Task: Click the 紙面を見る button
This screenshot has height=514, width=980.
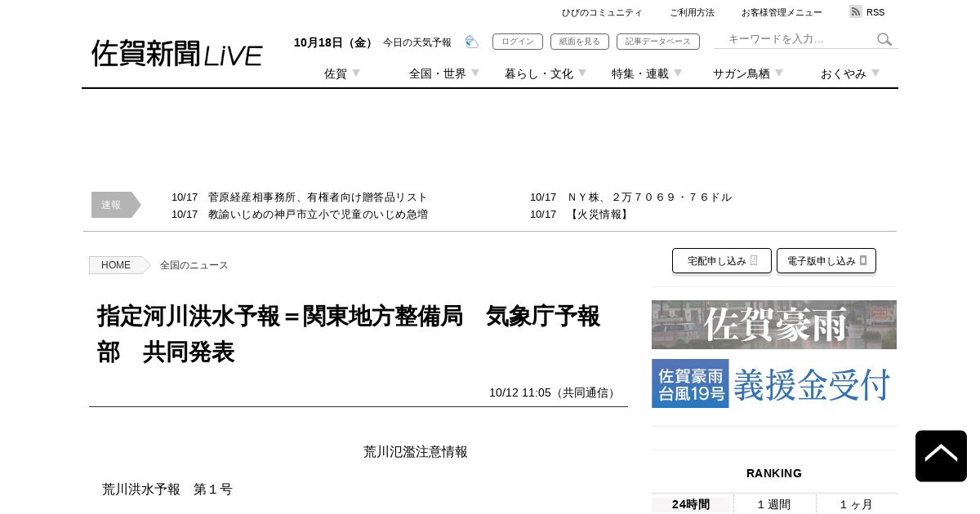Action: (580, 42)
